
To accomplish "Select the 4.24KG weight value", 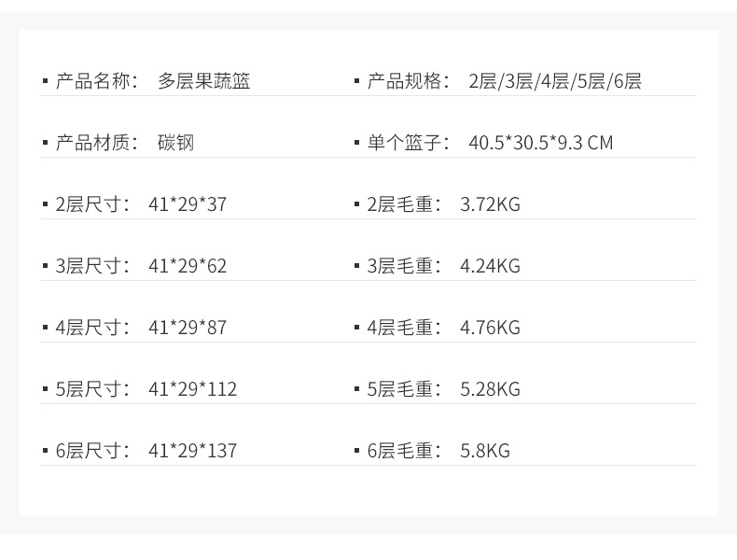I will (x=490, y=266).
